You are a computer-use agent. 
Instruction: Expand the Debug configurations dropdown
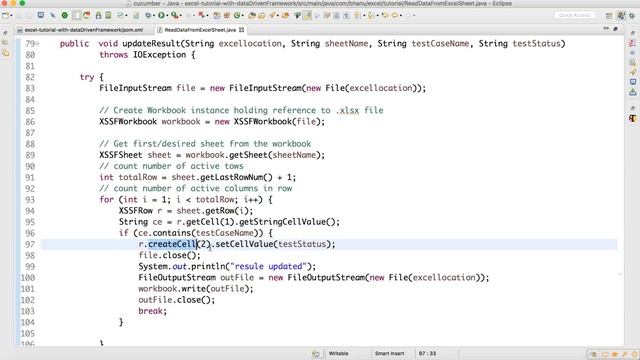153,16
